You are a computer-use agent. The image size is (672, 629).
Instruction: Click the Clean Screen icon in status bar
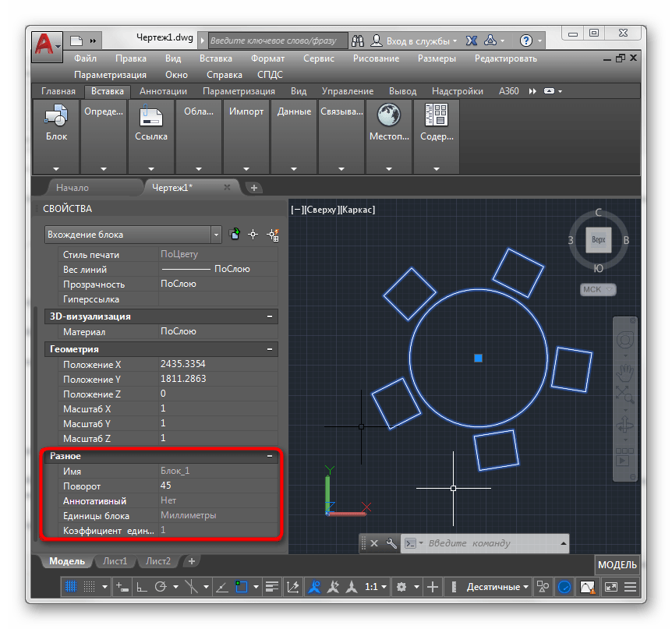[610, 587]
